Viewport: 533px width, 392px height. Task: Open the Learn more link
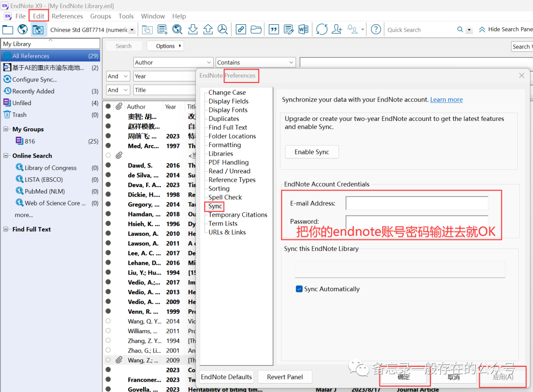[446, 100]
